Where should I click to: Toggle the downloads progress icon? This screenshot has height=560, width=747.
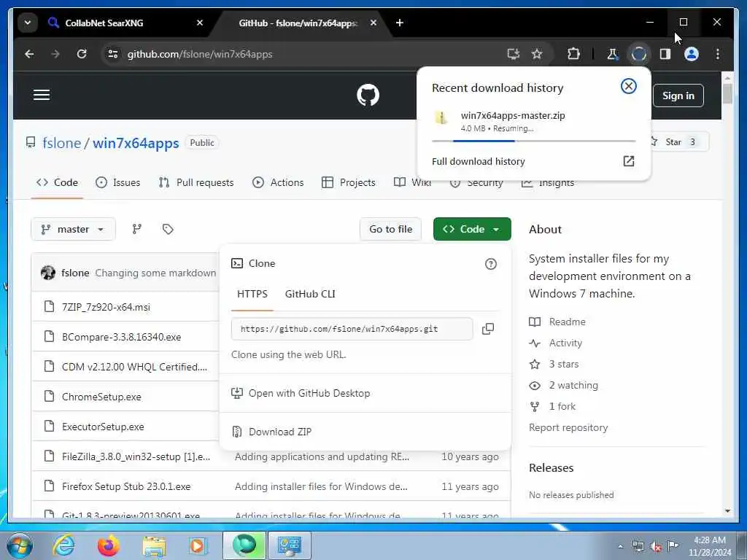(639, 54)
